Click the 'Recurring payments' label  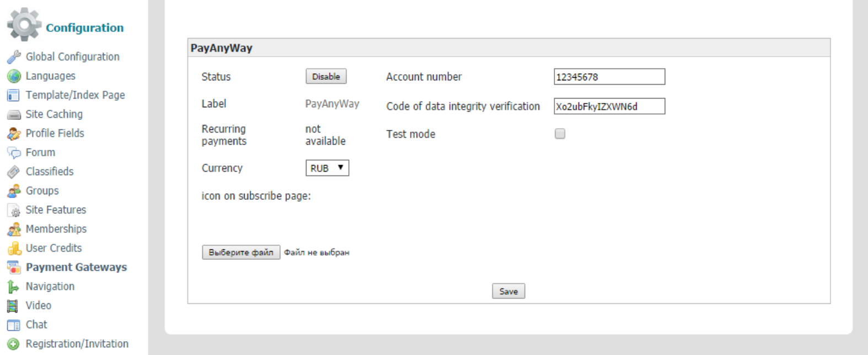point(224,135)
